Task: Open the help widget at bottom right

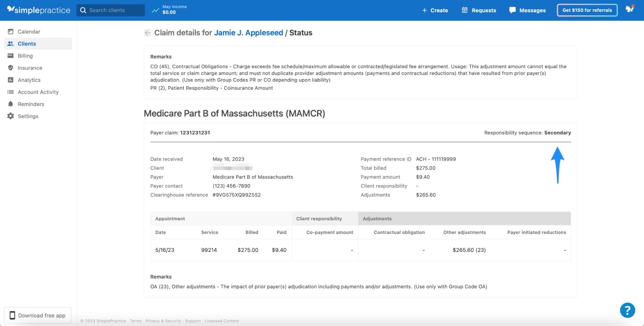Action: coord(627,310)
